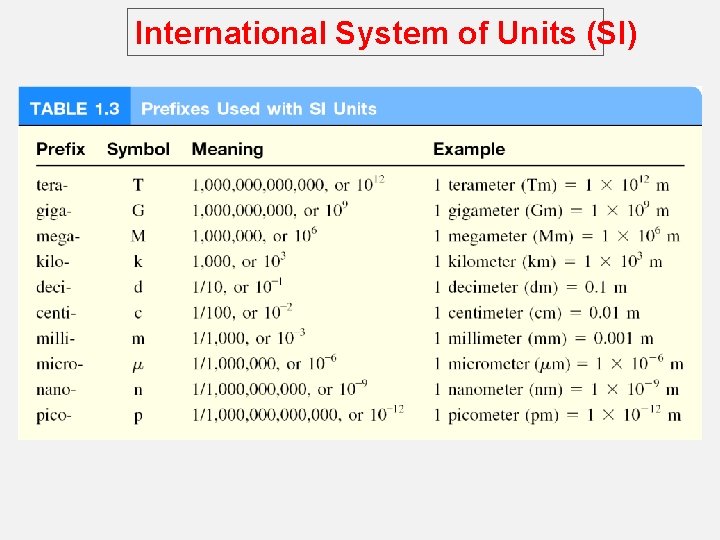Select the 'tera-' prefix cell
The image size is (720, 540).
click(52, 185)
